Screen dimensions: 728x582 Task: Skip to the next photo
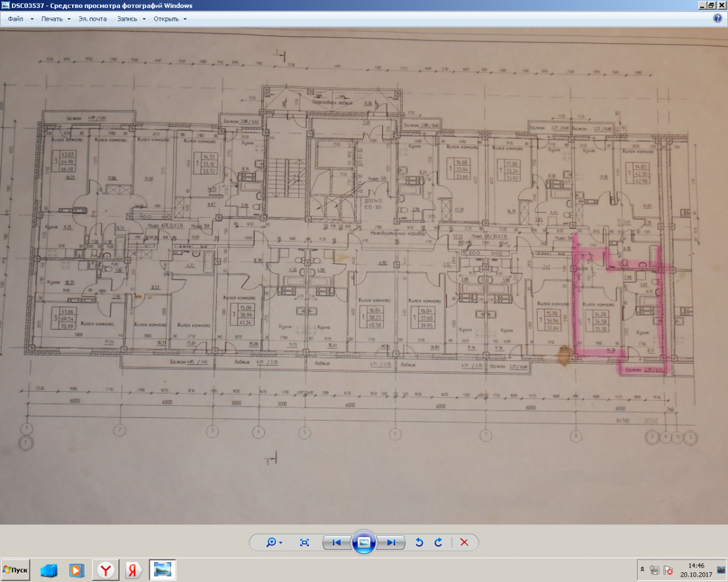(x=391, y=543)
